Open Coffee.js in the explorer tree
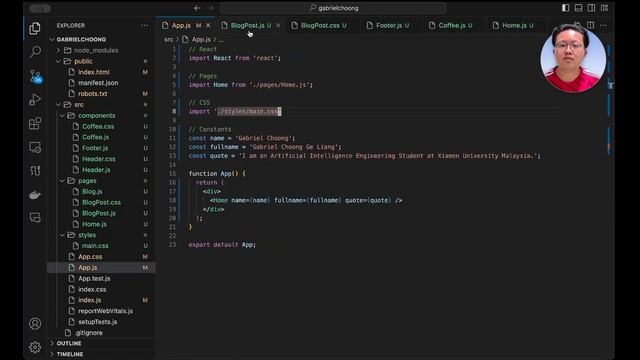The width and height of the screenshot is (640, 360). (x=96, y=137)
